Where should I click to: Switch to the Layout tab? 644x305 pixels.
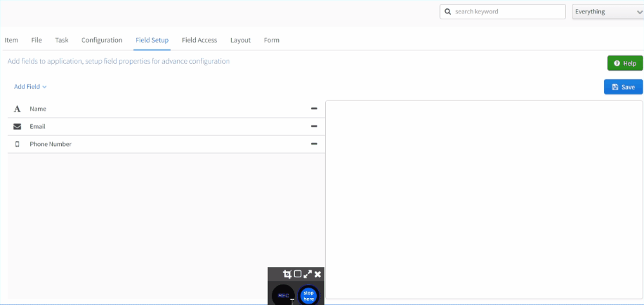pyautogui.click(x=240, y=41)
